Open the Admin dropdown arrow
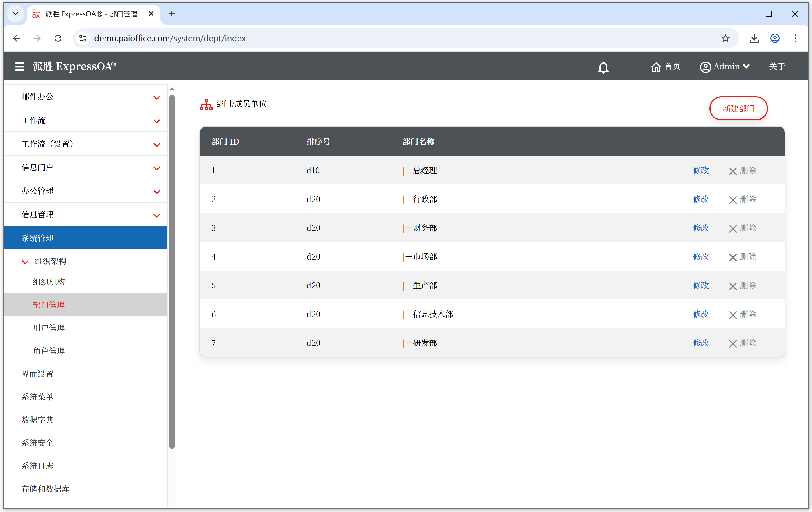 pos(746,66)
